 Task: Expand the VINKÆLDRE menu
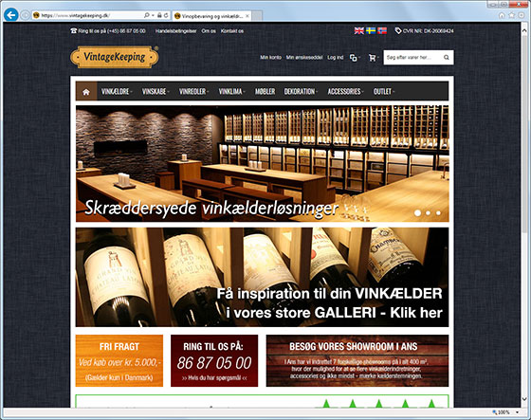pos(117,91)
